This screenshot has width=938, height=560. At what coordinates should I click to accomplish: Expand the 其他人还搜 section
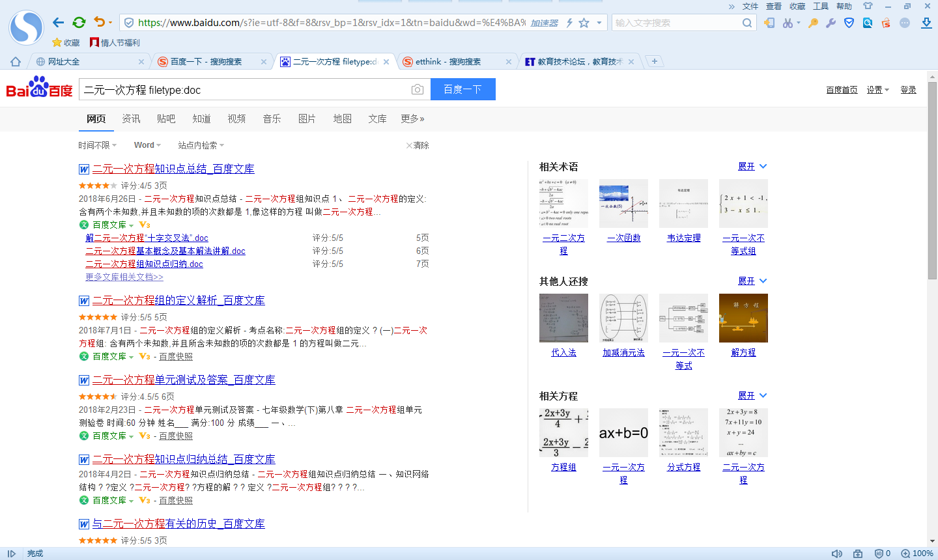(752, 281)
